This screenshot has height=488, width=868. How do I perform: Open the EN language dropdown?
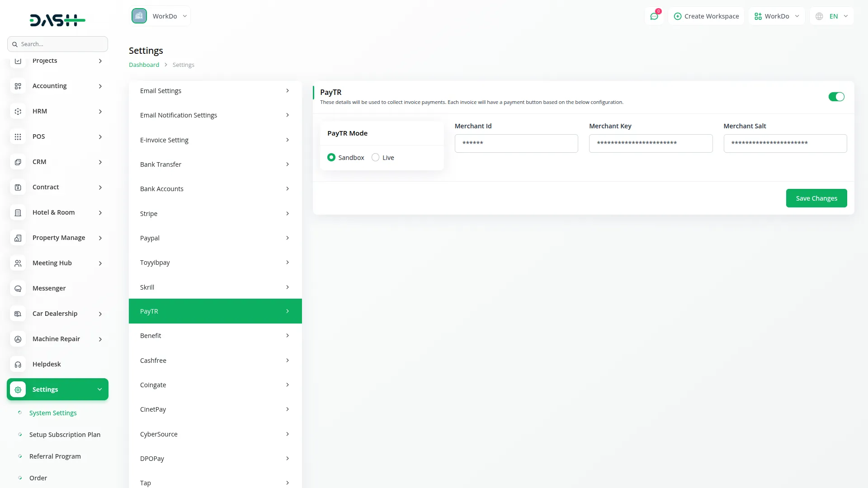pos(832,16)
